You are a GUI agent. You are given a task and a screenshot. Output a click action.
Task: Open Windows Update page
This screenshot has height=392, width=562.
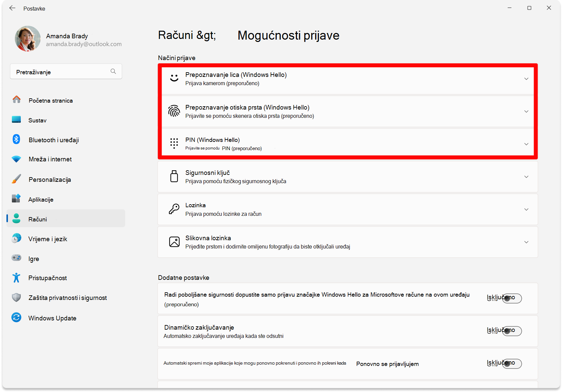coord(66,318)
